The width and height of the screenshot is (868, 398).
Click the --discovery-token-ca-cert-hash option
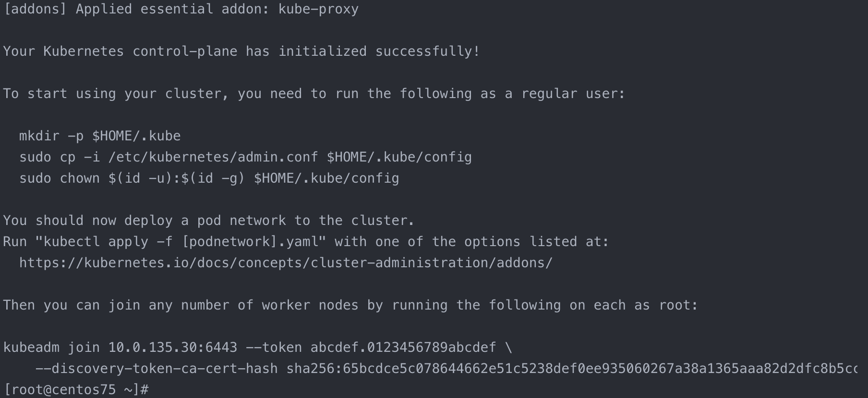[157, 369]
